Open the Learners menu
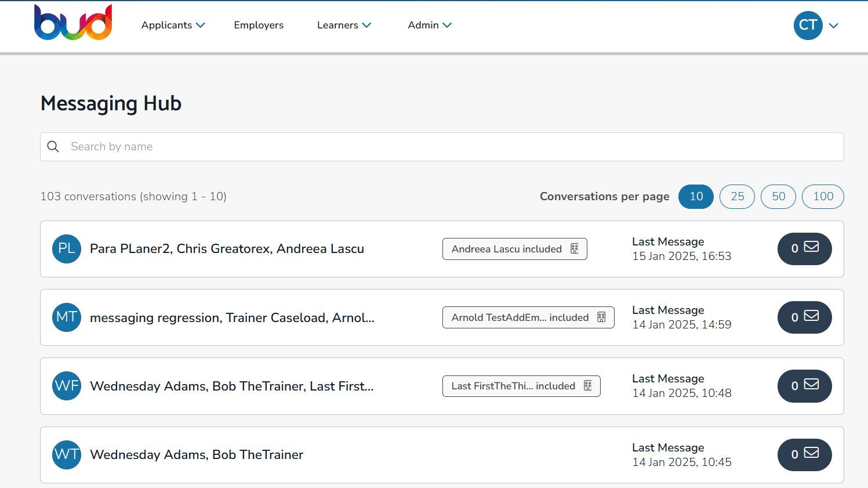868x488 pixels. [343, 25]
